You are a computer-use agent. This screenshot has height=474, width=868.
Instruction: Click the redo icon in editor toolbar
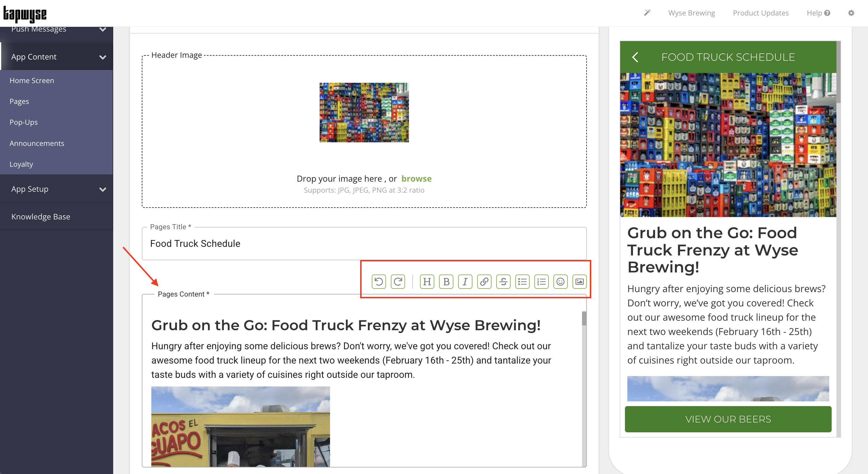click(398, 282)
